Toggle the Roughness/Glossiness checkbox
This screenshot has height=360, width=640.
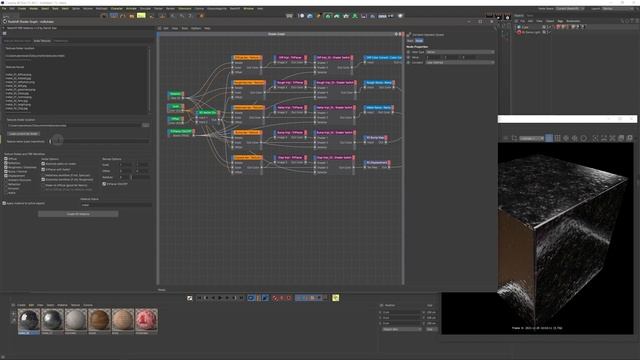coord(6,167)
